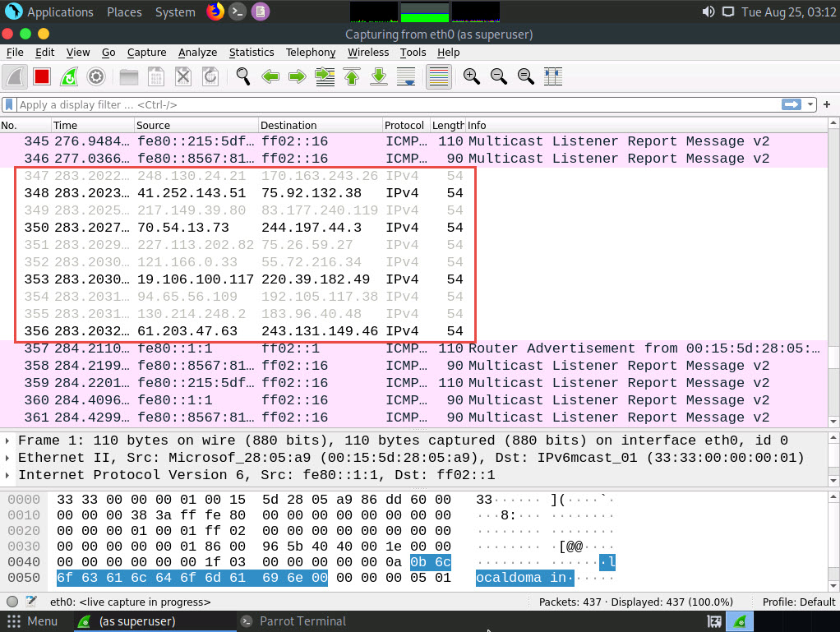The width and height of the screenshot is (840, 632).
Task: Zoom in on packet text
Action: (472, 77)
